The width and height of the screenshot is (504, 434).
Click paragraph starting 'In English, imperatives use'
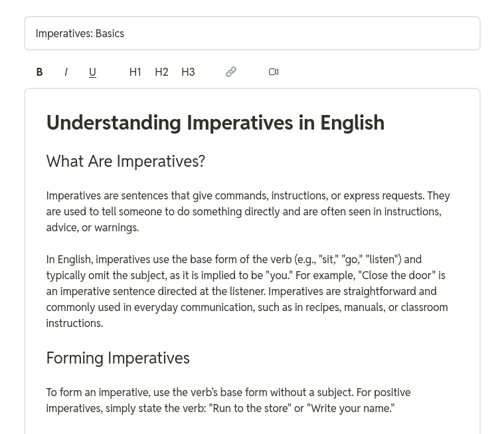pyautogui.click(x=247, y=291)
